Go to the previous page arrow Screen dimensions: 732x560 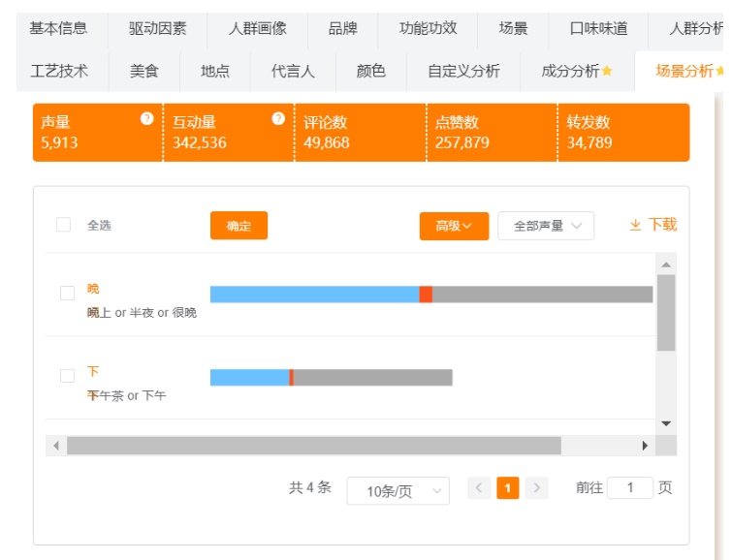(479, 488)
